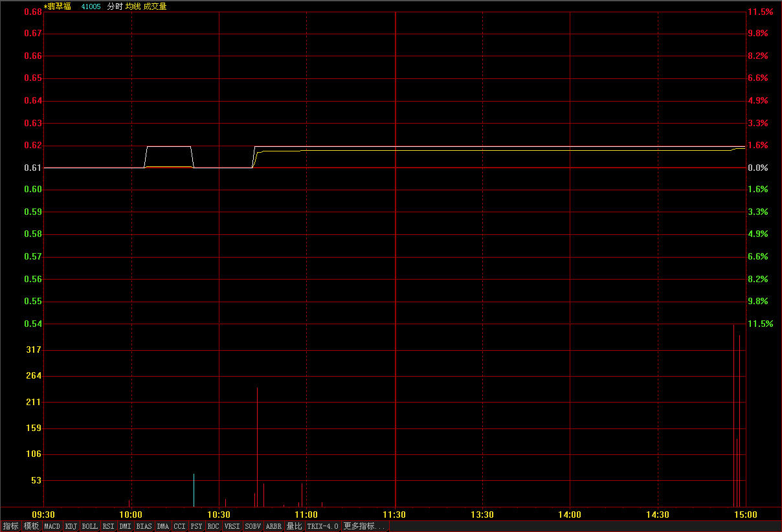Click the stock code 41005
782x532 pixels.
(x=91, y=6)
